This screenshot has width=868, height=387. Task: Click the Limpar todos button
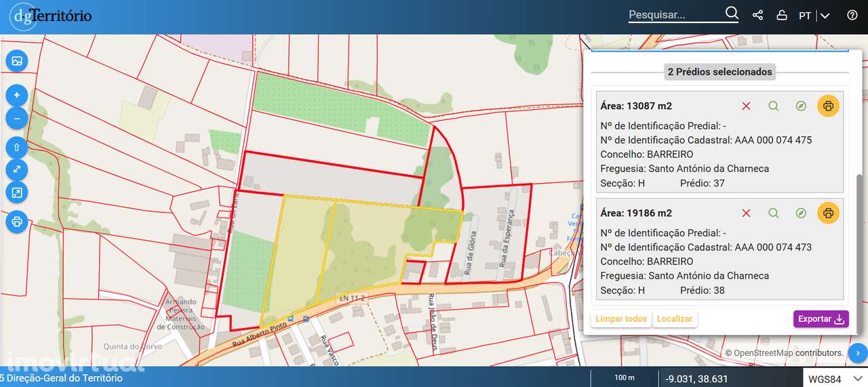(621, 319)
